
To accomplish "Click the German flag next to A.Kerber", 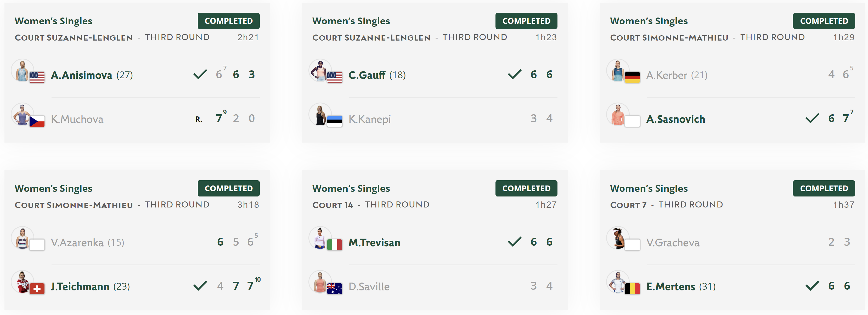I will [x=632, y=77].
